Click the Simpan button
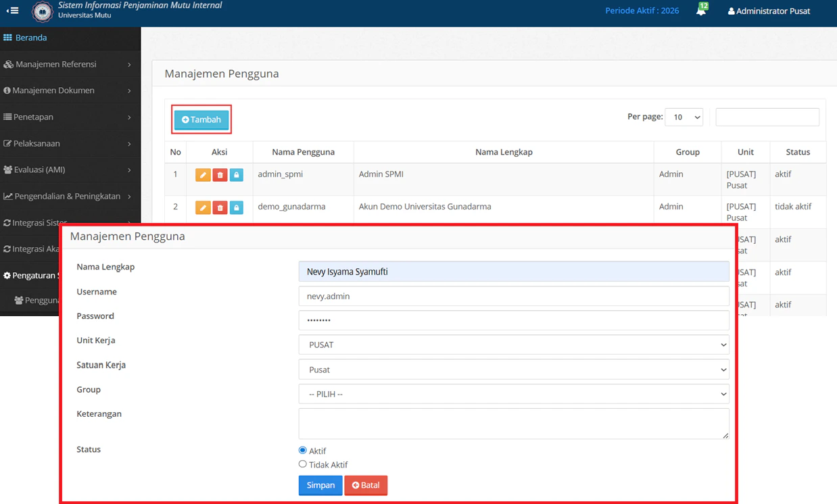837x504 pixels. [320, 485]
